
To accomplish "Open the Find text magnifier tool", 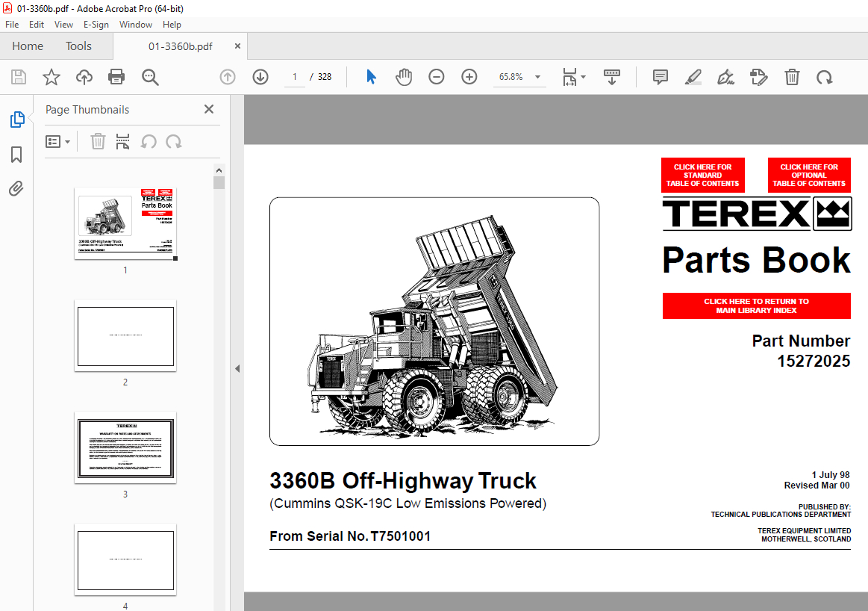I will [150, 77].
